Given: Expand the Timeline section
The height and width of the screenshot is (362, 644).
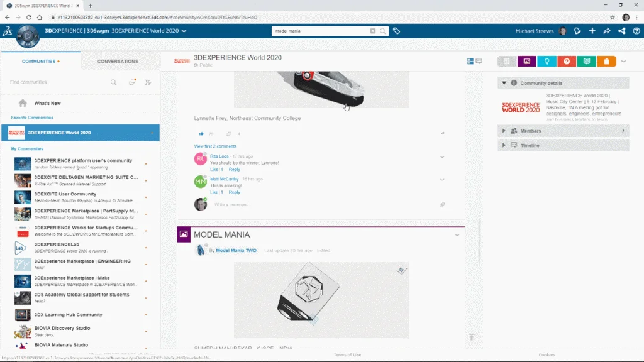Looking at the screenshot, I should (504, 145).
